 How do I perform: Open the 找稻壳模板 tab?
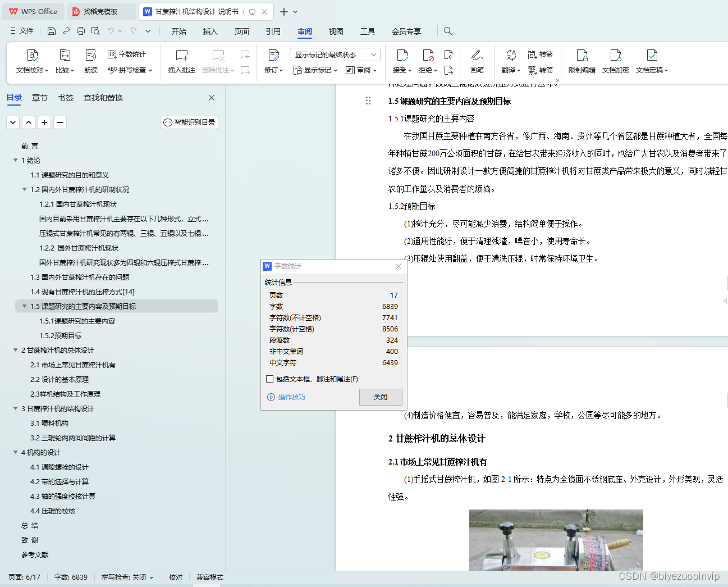[102, 11]
